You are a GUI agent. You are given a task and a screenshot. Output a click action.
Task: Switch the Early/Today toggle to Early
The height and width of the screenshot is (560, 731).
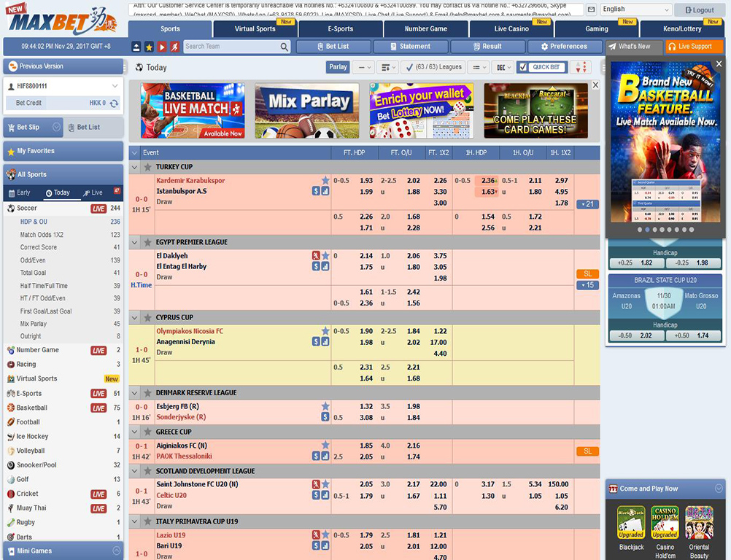tap(22, 192)
